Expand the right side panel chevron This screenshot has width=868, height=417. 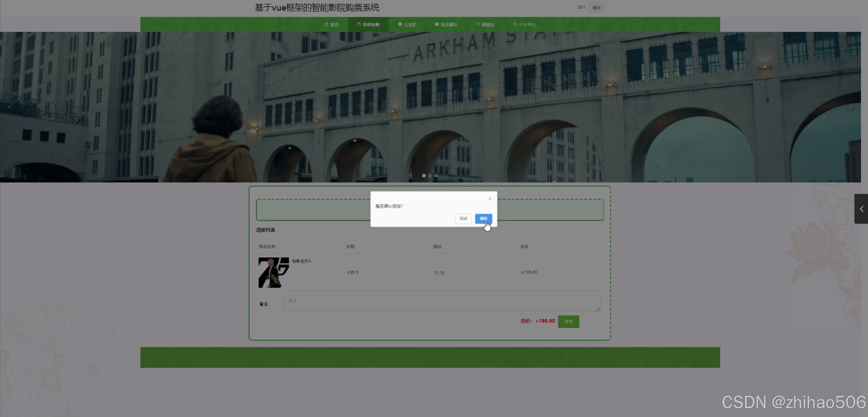tap(861, 209)
